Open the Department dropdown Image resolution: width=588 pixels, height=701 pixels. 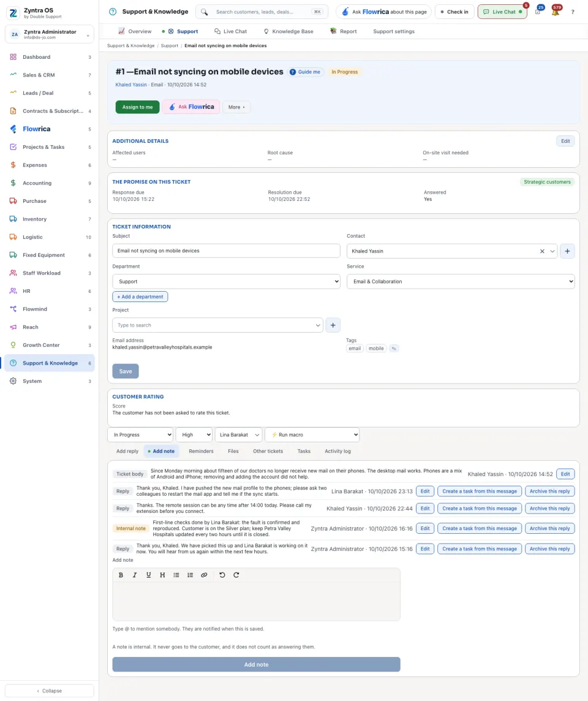pyautogui.click(x=226, y=282)
